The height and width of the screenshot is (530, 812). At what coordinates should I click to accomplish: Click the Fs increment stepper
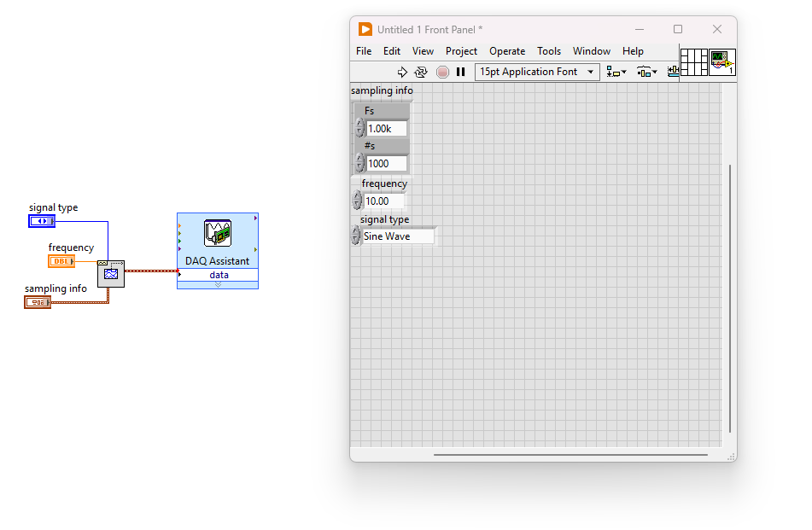359,125
